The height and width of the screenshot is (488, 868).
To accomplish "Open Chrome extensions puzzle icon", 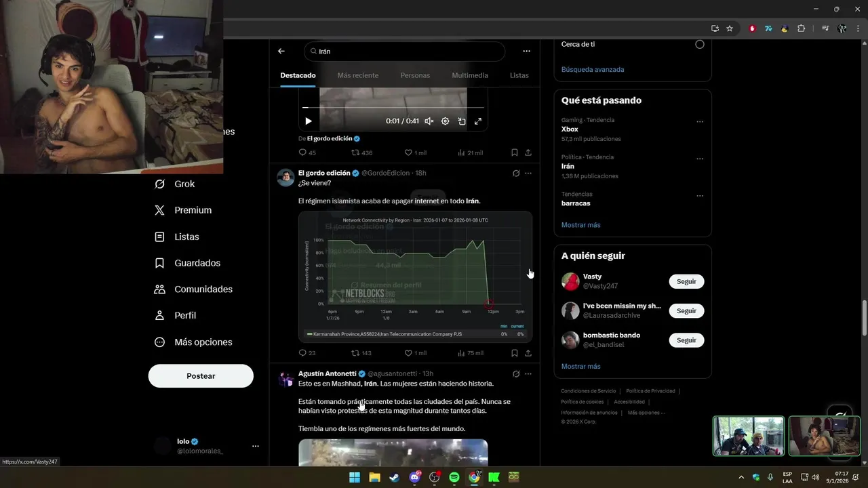I will click(802, 28).
